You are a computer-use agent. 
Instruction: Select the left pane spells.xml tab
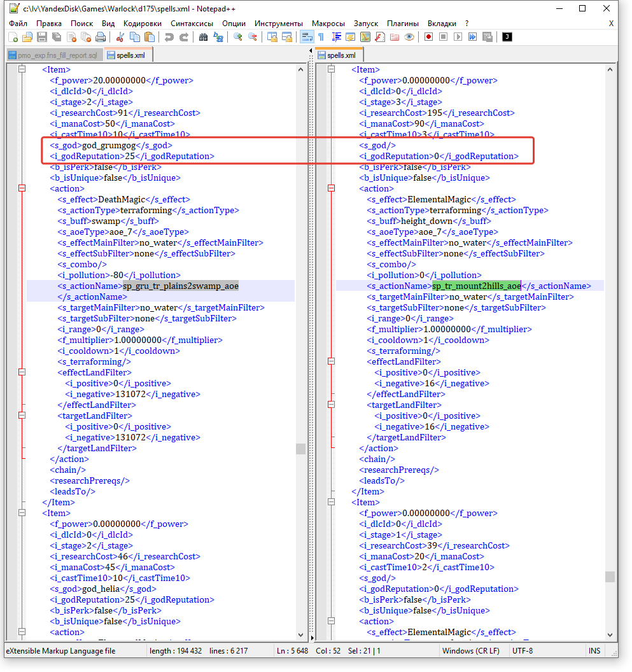pyautogui.click(x=128, y=55)
